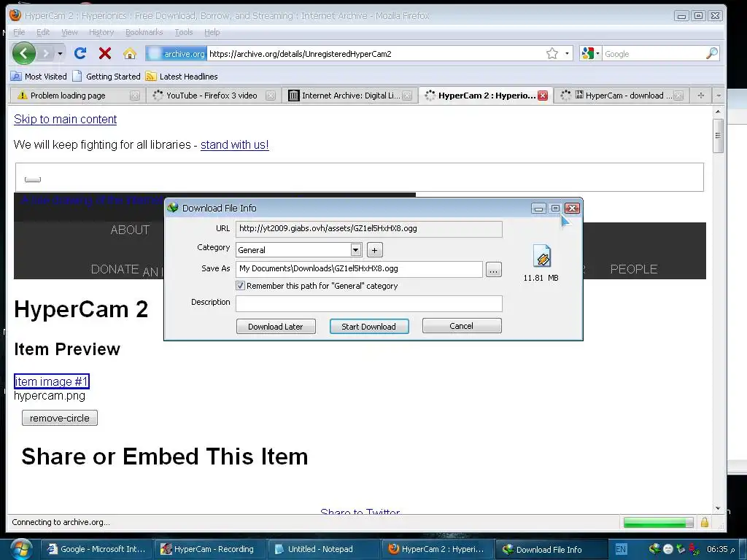This screenshot has width=747, height=560.
Task: Click the Save As path field
Action: (359, 268)
